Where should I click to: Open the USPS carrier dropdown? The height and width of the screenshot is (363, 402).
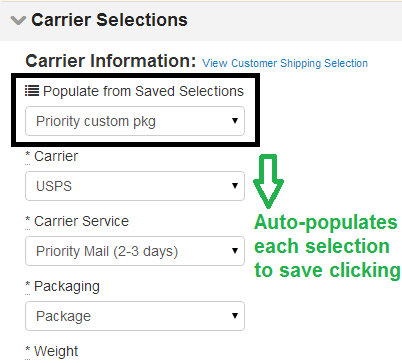click(135, 186)
